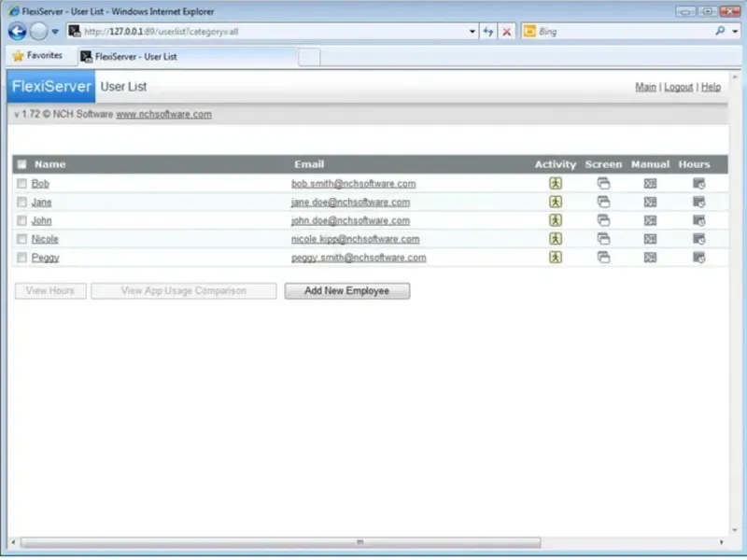Open Jane's Activity report icon

555,202
